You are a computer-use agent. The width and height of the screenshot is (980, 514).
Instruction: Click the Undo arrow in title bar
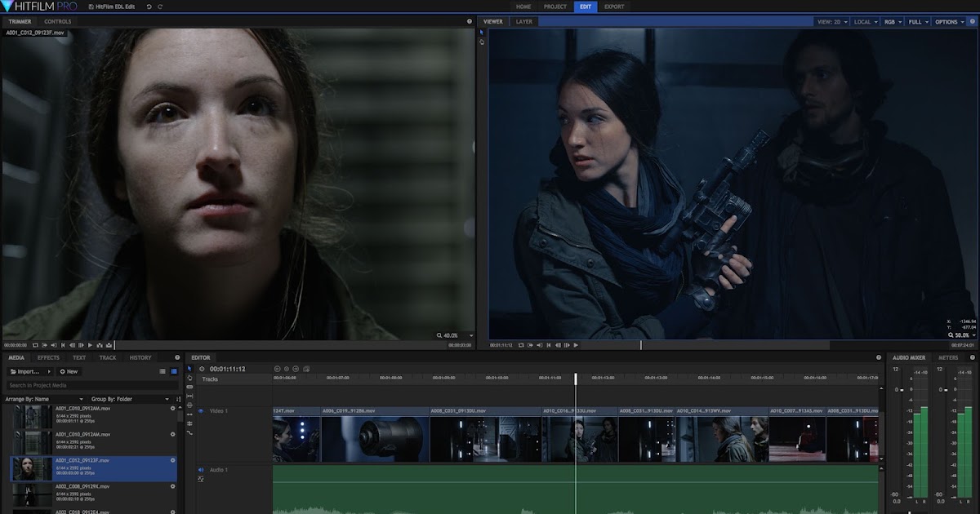pyautogui.click(x=149, y=7)
